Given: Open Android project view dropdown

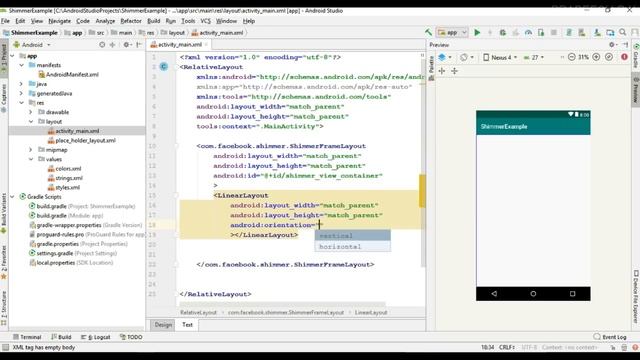Looking at the screenshot, I should pos(32,45).
